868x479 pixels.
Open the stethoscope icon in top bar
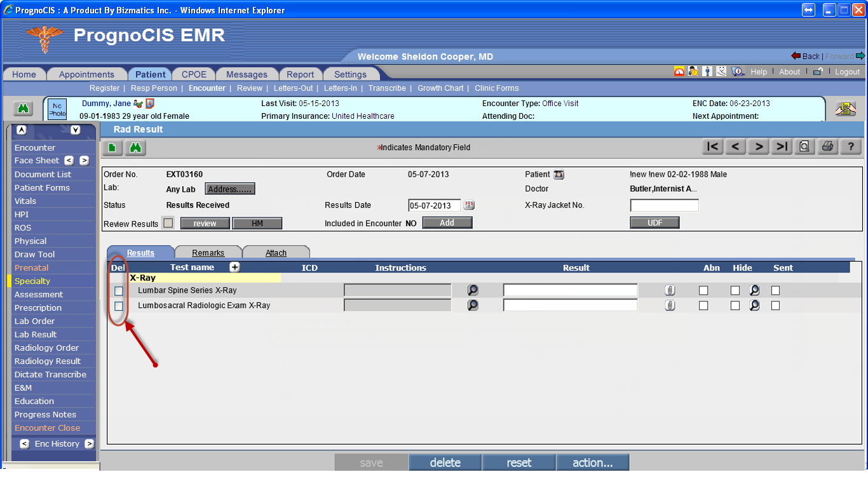(721, 72)
